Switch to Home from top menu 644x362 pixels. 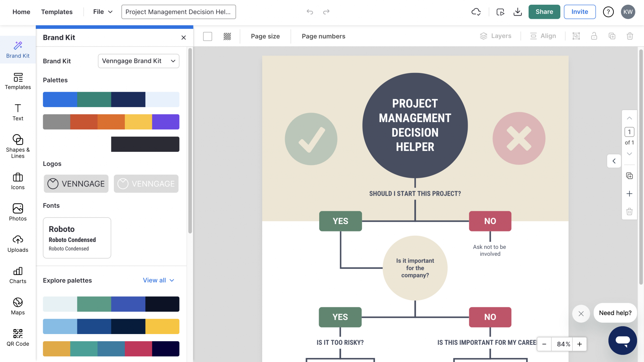(21, 12)
